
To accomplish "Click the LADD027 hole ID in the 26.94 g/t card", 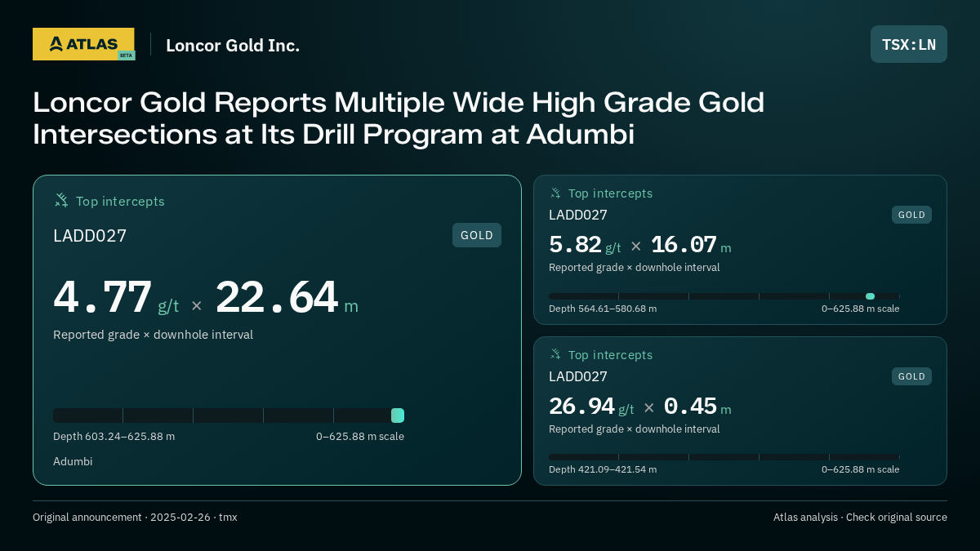I will pyautogui.click(x=578, y=377).
